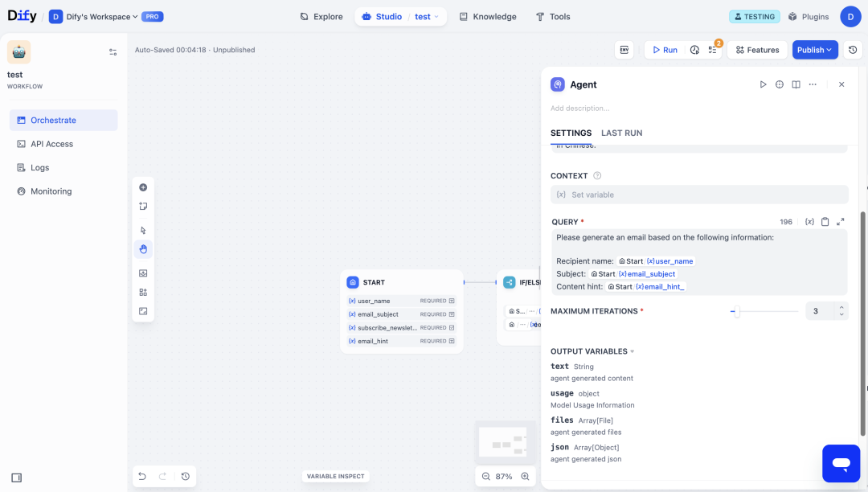Open the Publish dropdown
The image size is (868, 492).
(x=815, y=50)
